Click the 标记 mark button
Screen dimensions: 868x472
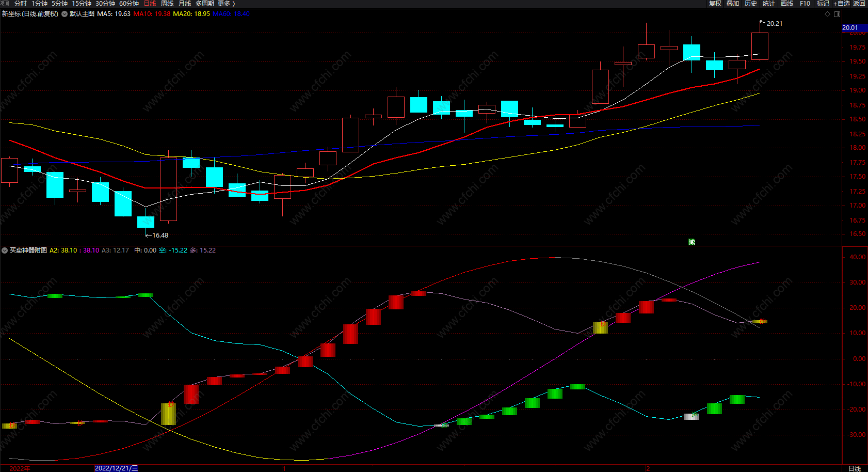[823, 4]
